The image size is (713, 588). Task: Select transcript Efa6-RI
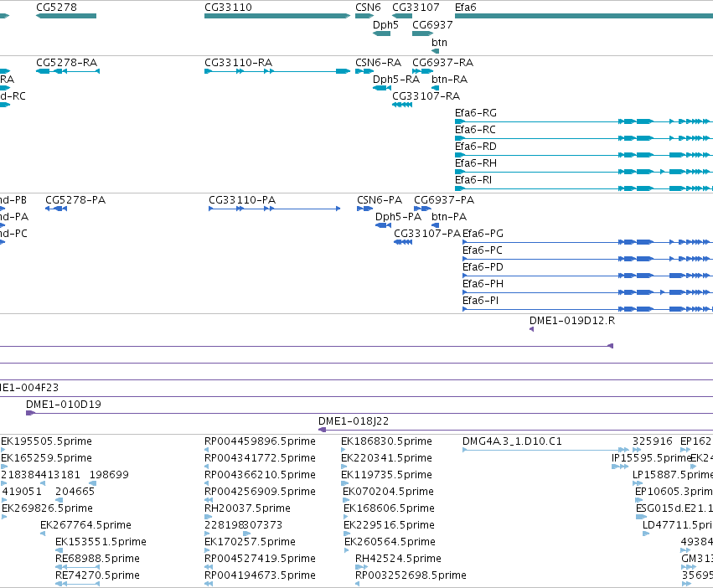point(473,179)
